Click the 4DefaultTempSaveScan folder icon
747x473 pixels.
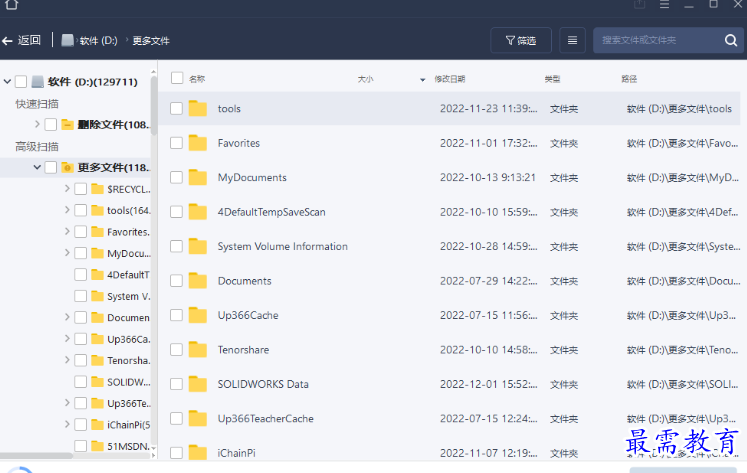pyautogui.click(x=198, y=212)
